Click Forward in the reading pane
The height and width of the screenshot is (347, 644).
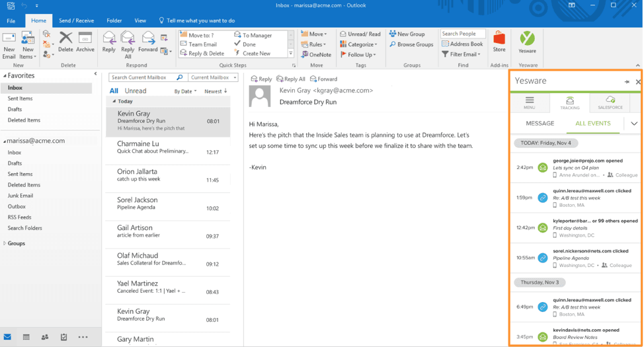pyautogui.click(x=324, y=79)
